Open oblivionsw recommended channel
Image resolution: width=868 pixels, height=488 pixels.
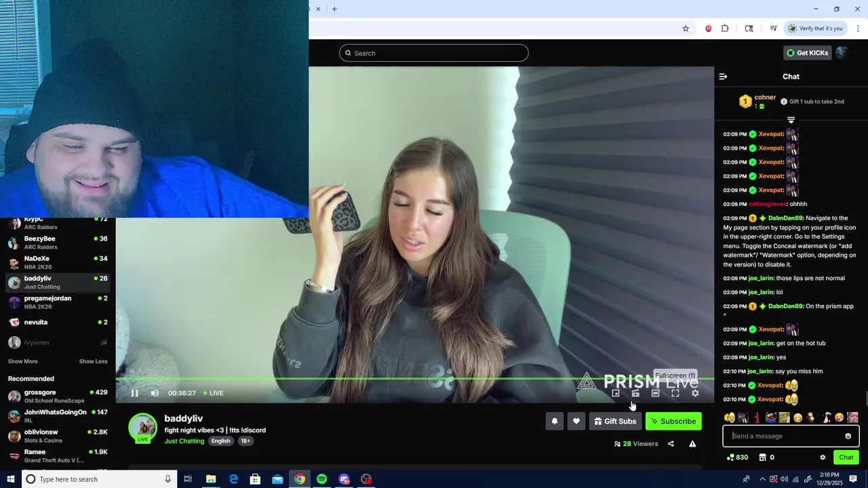click(x=58, y=436)
